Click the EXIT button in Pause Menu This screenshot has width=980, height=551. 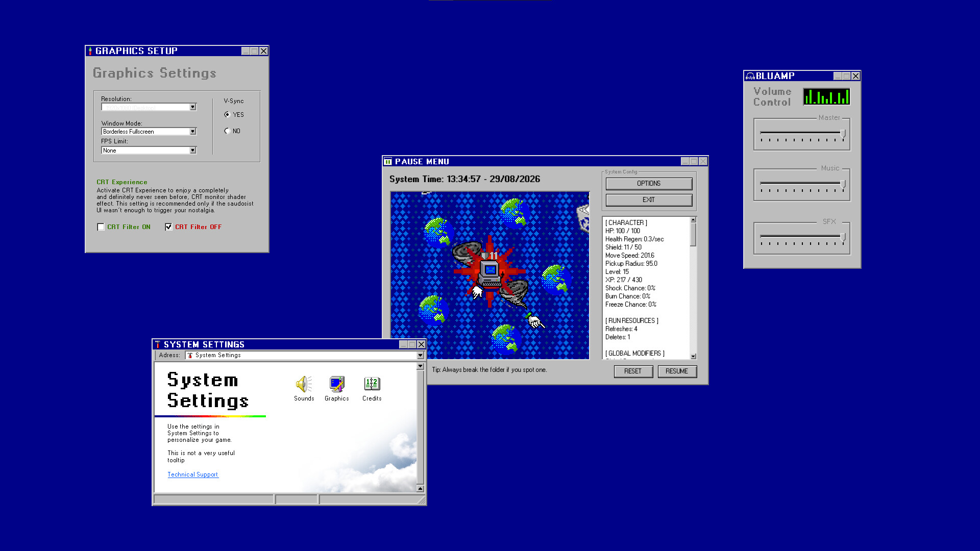tap(649, 200)
